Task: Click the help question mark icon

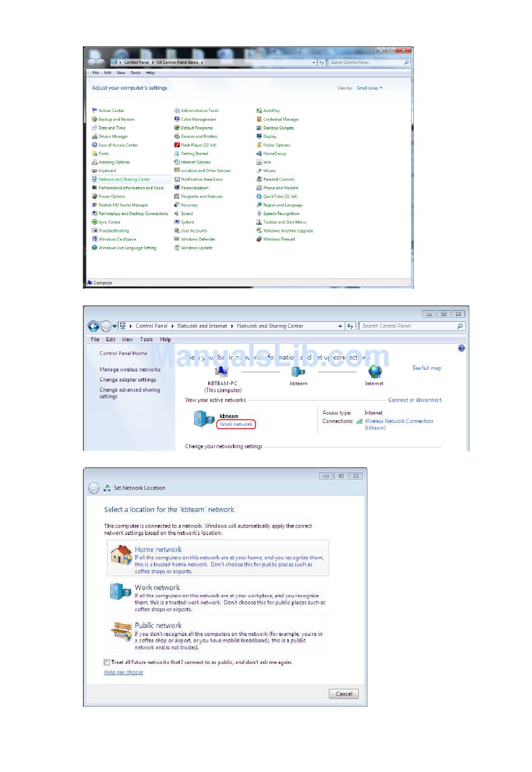Action: [461, 348]
